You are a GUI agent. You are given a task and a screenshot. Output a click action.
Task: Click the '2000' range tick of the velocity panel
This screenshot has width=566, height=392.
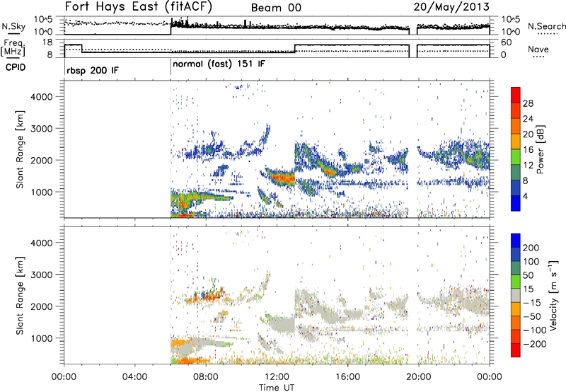pyautogui.click(x=42, y=306)
